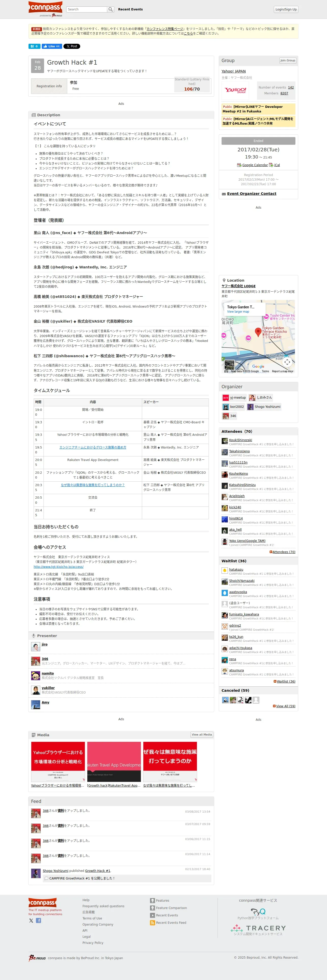The image size is (327, 980).
Task: Click footer API link
Action: 85,931
